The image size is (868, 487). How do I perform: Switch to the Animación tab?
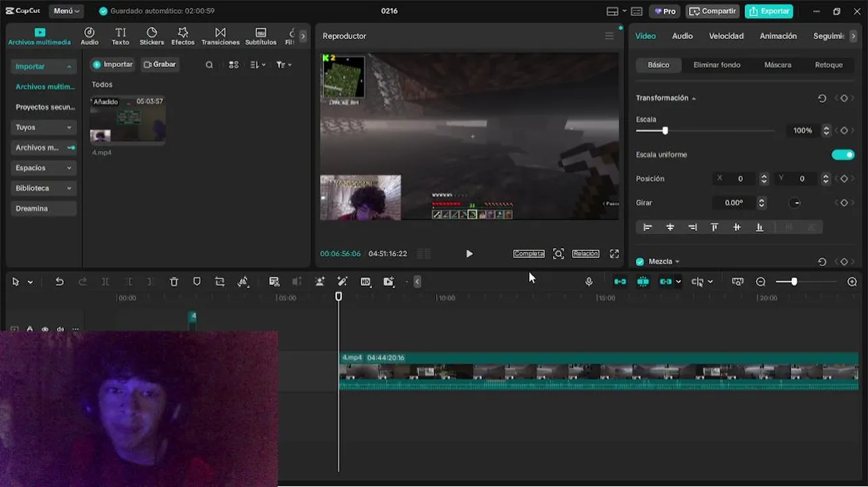click(778, 36)
